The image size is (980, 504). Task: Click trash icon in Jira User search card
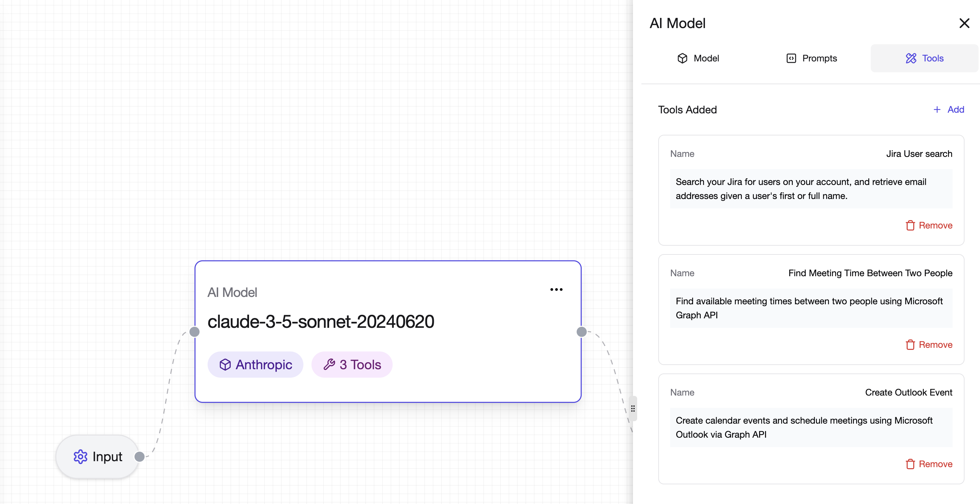click(910, 225)
